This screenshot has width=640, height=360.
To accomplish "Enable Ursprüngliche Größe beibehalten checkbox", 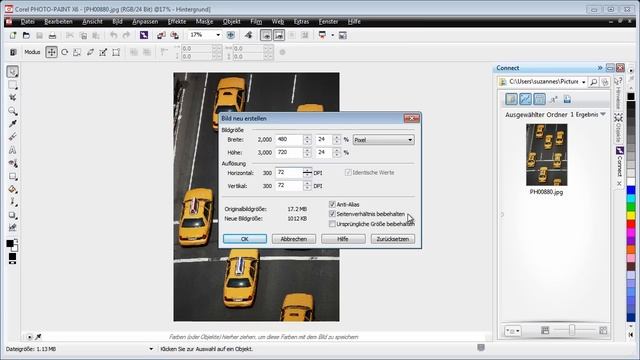I will pyautogui.click(x=332, y=224).
